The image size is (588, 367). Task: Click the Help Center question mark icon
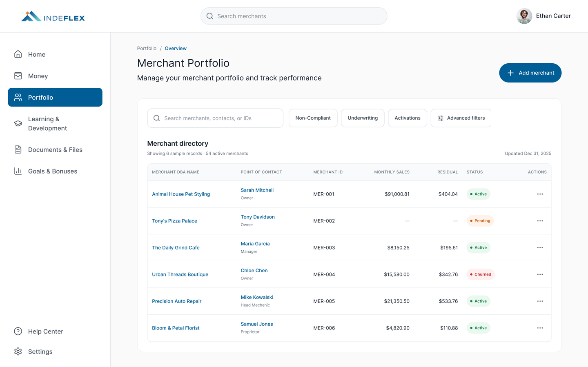(18, 331)
